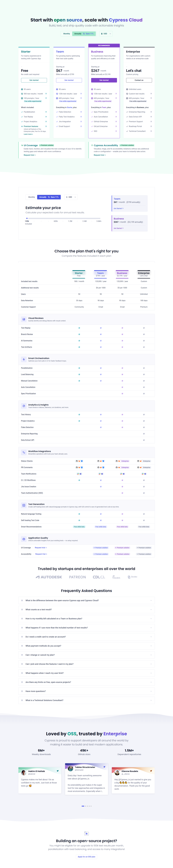
Task: Click help icon next to GitHub Enterprise
Action: coord(116,122)
